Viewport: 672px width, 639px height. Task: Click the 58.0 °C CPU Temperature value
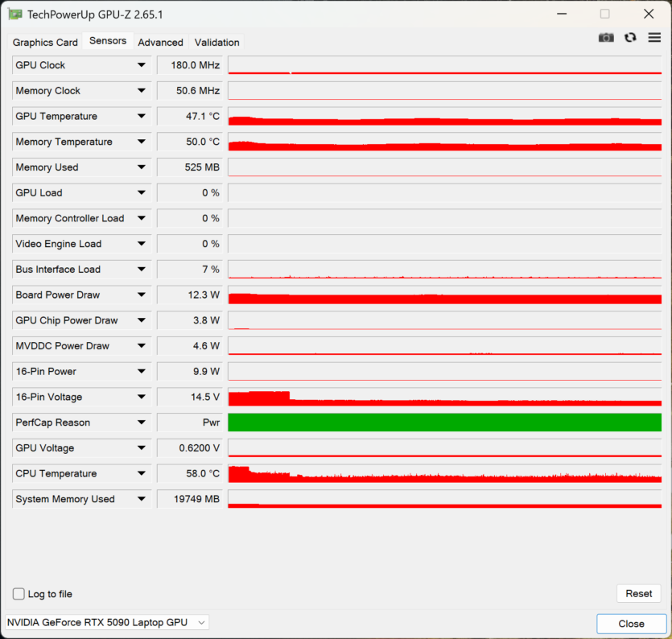[190, 473]
